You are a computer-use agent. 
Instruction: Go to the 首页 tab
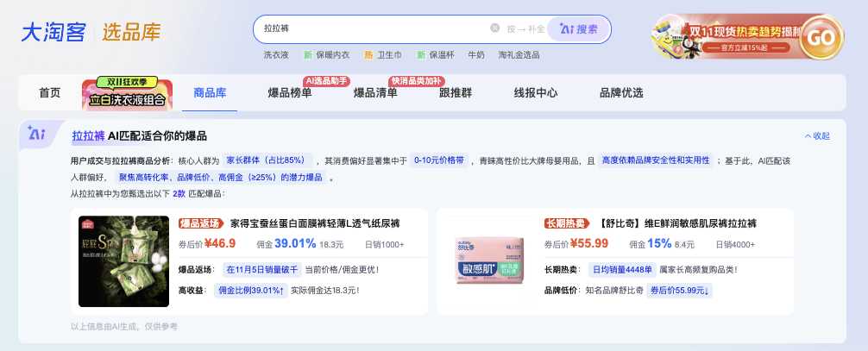pos(50,92)
